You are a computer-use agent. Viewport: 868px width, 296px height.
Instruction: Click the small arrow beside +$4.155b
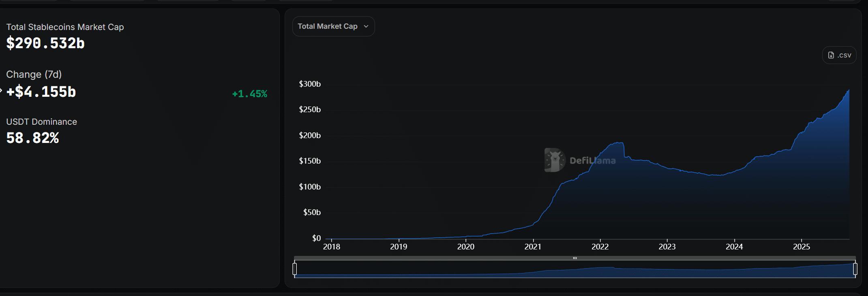coord(1,91)
